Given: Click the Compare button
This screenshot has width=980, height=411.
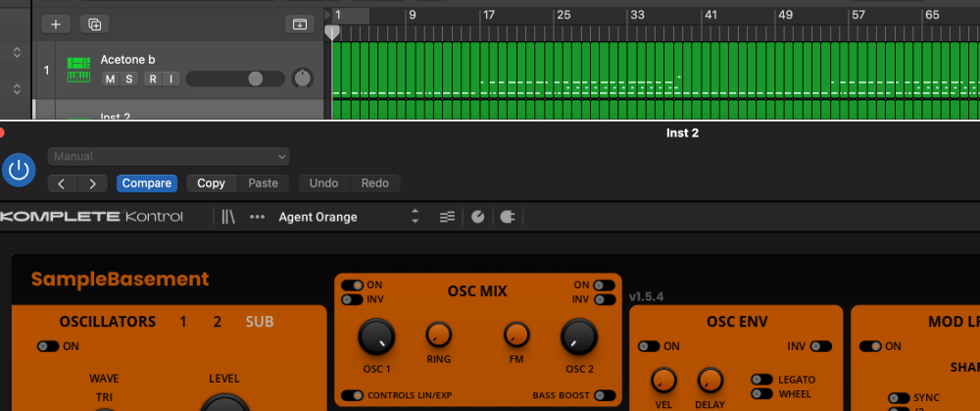Looking at the screenshot, I should point(147,183).
